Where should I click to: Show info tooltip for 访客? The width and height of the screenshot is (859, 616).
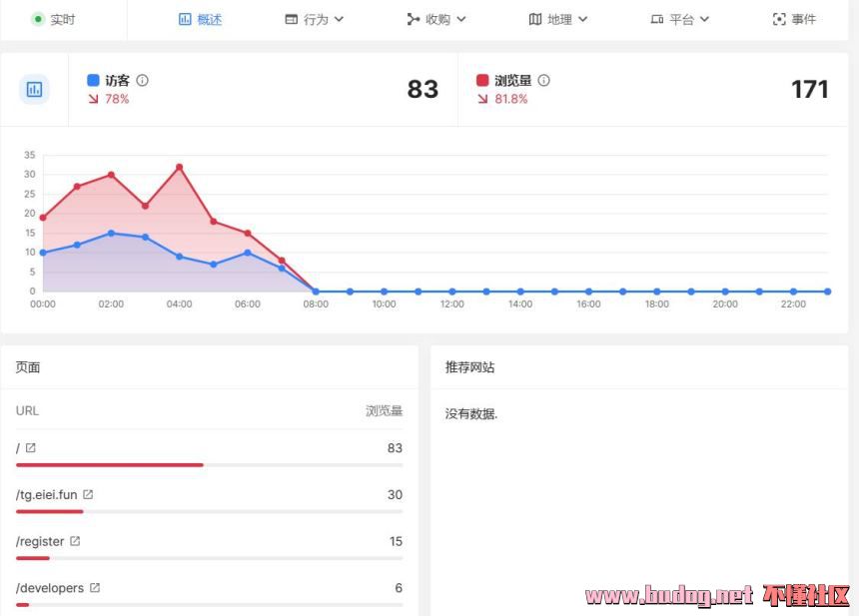(x=142, y=81)
